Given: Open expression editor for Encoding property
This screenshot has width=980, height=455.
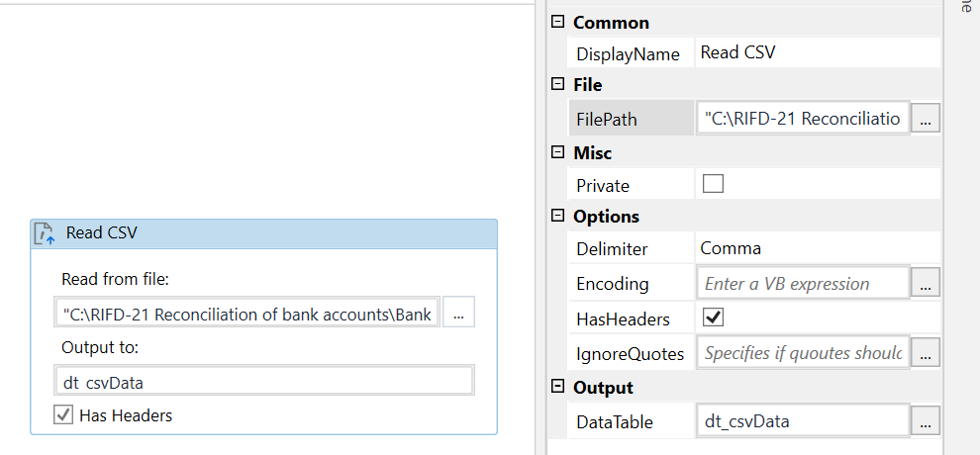Looking at the screenshot, I should pos(925,284).
